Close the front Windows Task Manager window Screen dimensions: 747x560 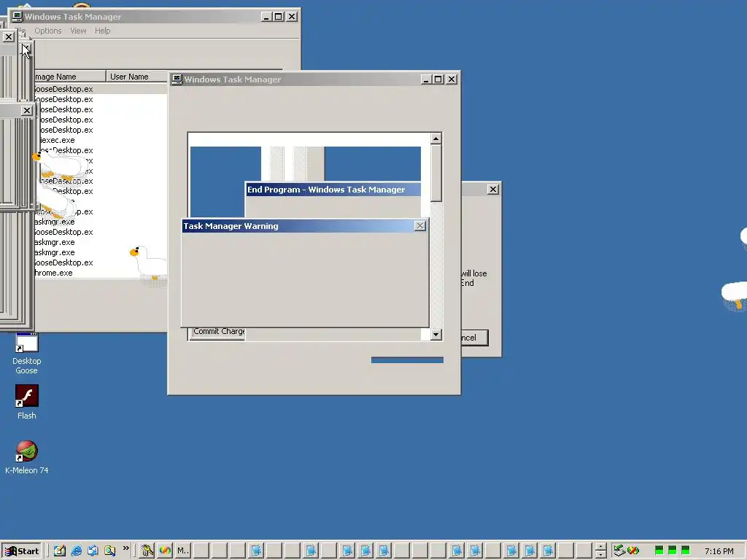tap(452, 79)
